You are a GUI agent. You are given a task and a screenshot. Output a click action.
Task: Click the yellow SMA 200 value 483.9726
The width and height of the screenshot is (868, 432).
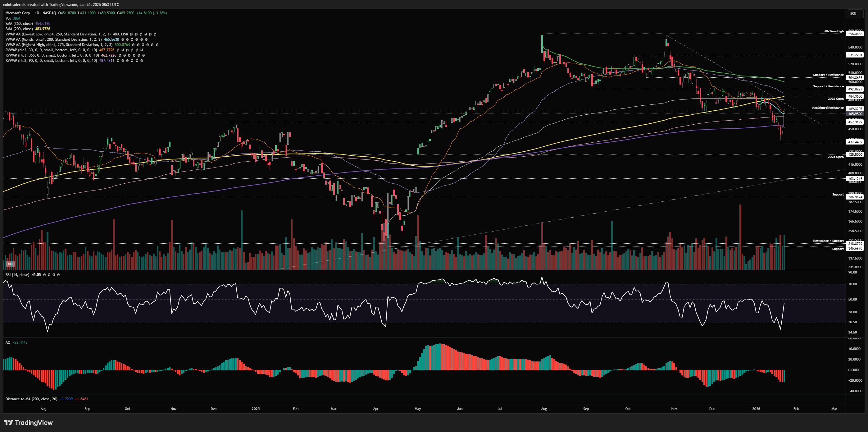coord(43,29)
